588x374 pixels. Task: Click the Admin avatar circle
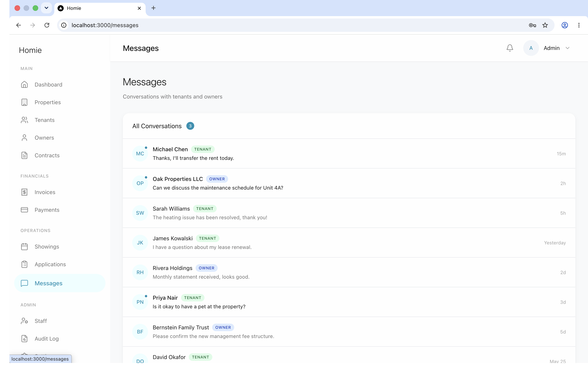[531, 48]
